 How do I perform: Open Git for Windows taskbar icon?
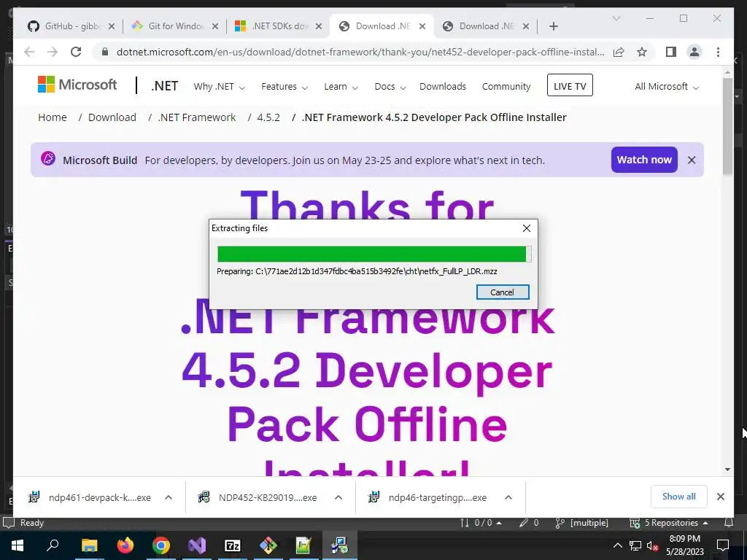click(x=268, y=545)
